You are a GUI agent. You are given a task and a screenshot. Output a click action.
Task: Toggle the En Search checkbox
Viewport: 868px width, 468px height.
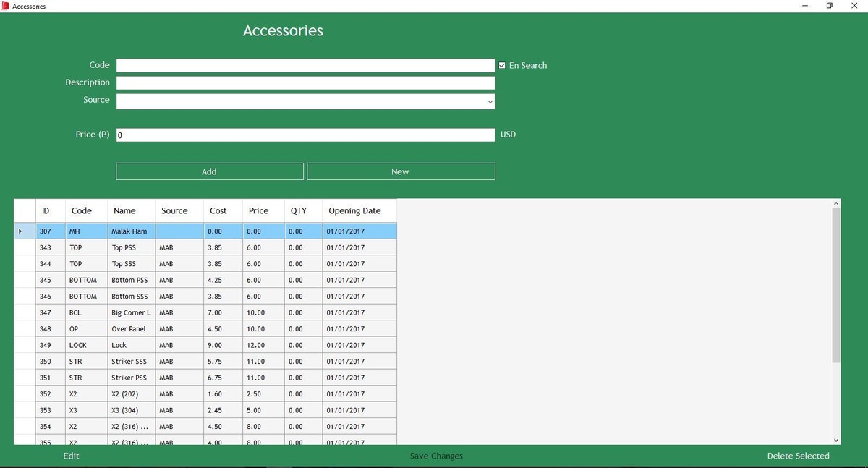click(502, 65)
